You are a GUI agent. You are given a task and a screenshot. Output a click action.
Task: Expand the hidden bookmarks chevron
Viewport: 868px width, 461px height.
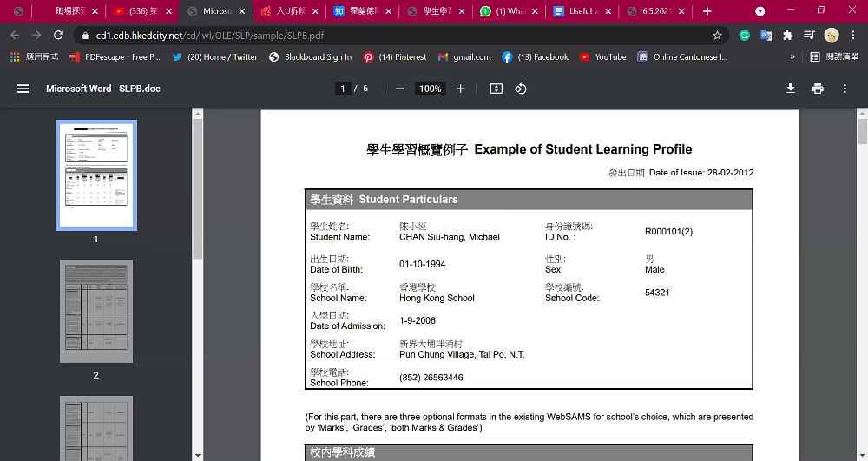(792, 57)
